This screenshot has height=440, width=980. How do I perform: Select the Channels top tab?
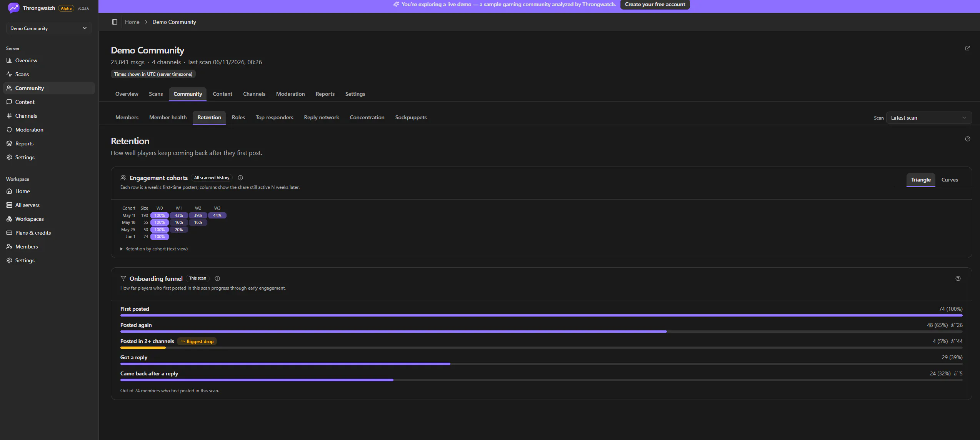[x=254, y=94]
